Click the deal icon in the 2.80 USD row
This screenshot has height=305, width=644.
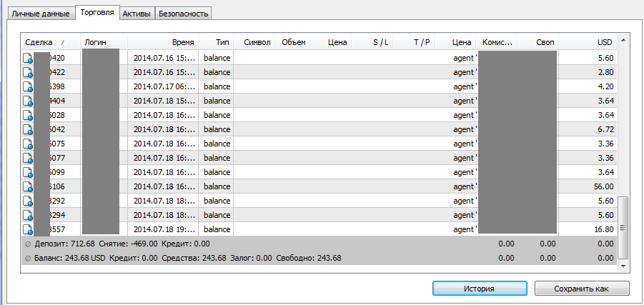point(28,72)
